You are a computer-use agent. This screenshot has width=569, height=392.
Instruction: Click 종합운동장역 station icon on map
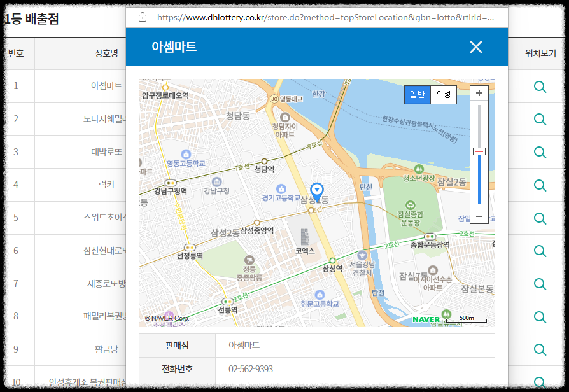coord(430,237)
